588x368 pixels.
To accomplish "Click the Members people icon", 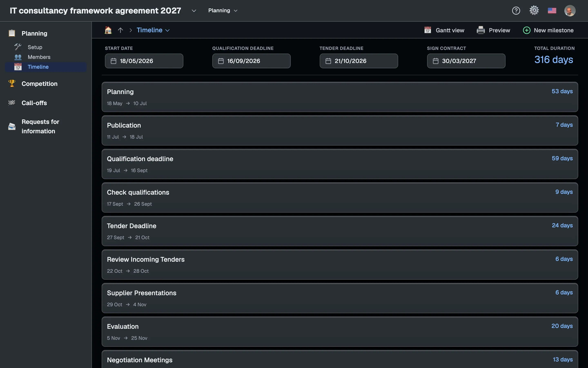I will coord(18,57).
